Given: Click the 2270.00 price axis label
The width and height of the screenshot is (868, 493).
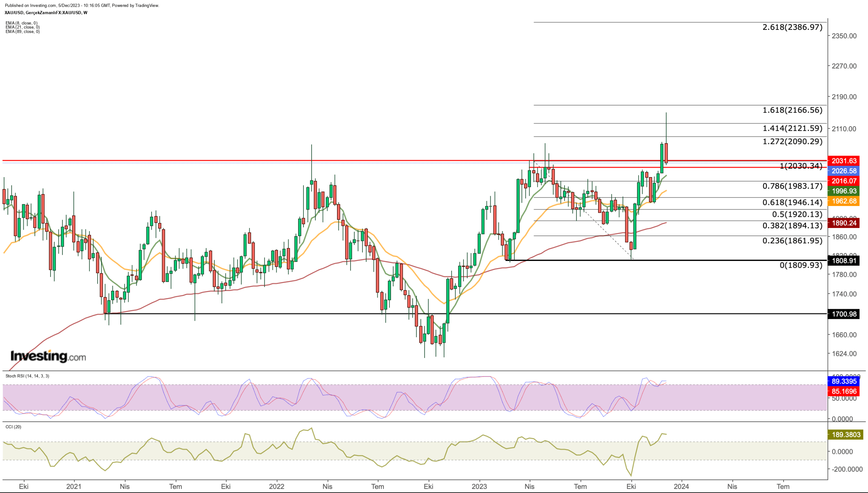Looking at the screenshot, I should 844,66.
